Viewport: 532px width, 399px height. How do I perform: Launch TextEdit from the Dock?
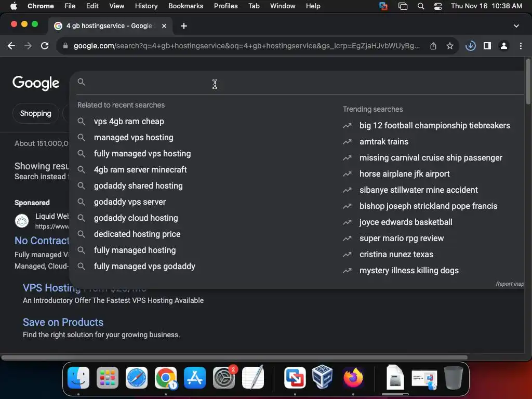253,378
